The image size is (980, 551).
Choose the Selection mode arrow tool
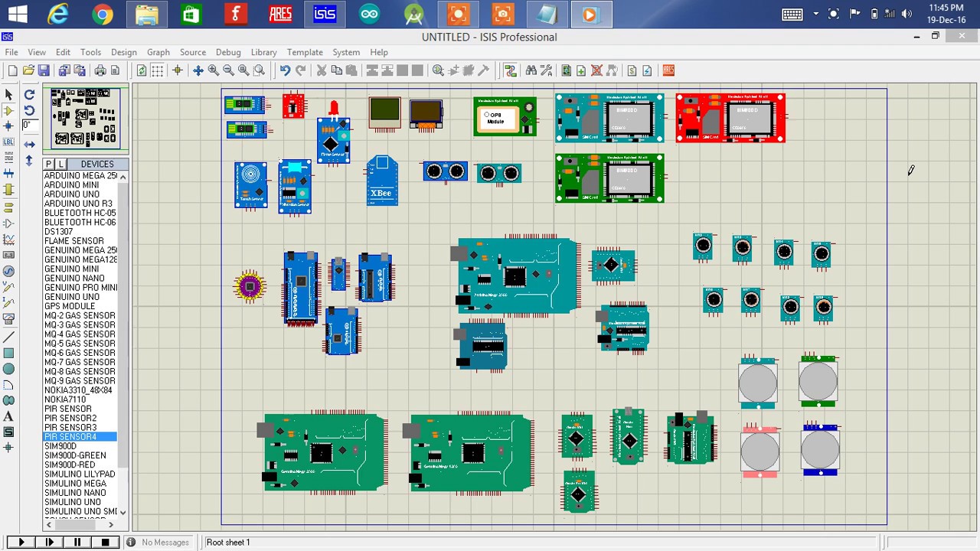(9, 94)
